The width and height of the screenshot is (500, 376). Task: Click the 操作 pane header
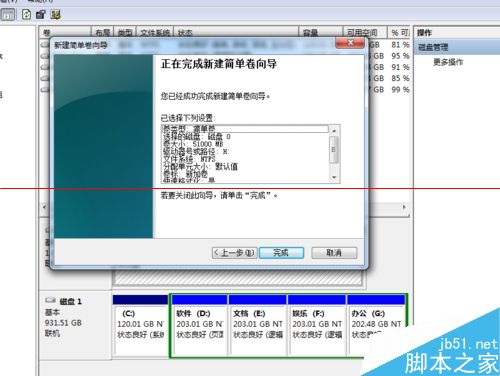[x=424, y=33]
